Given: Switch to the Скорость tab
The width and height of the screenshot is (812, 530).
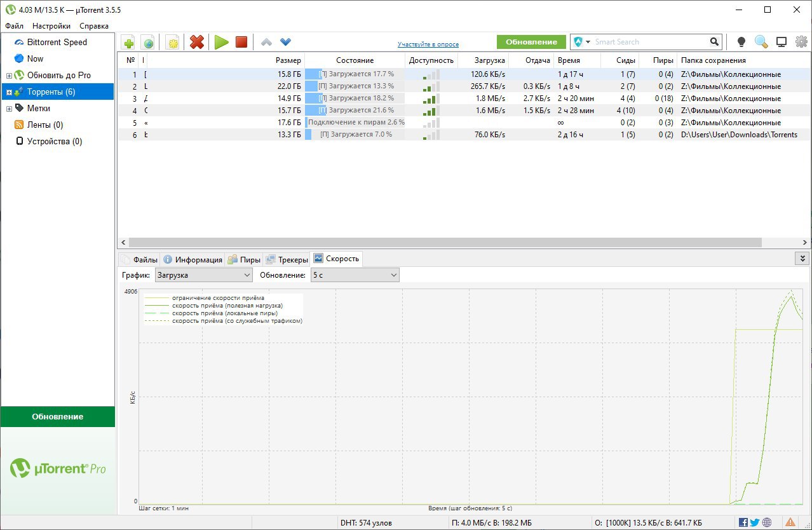Looking at the screenshot, I should 336,259.
